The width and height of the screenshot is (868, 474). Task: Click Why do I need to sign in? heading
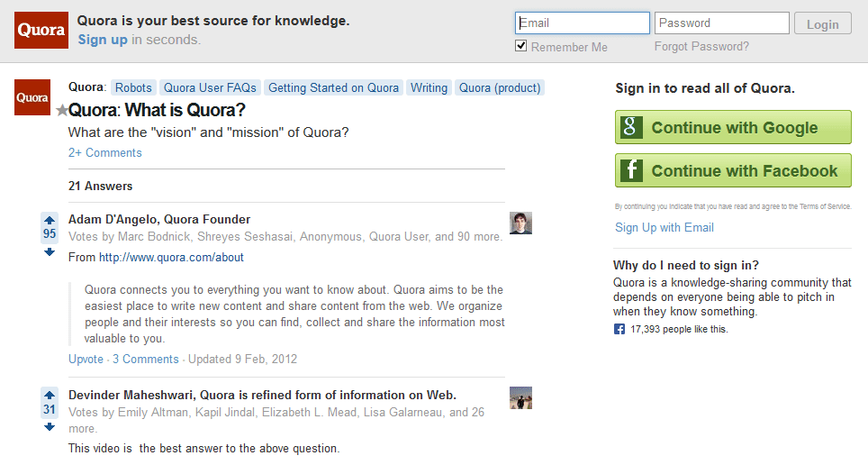tap(686, 265)
